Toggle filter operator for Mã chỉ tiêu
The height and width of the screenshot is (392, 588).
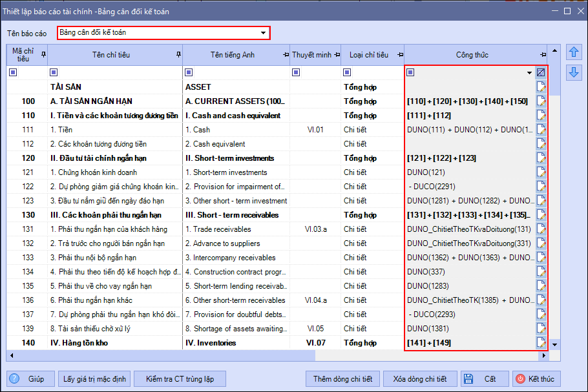[x=13, y=73]
